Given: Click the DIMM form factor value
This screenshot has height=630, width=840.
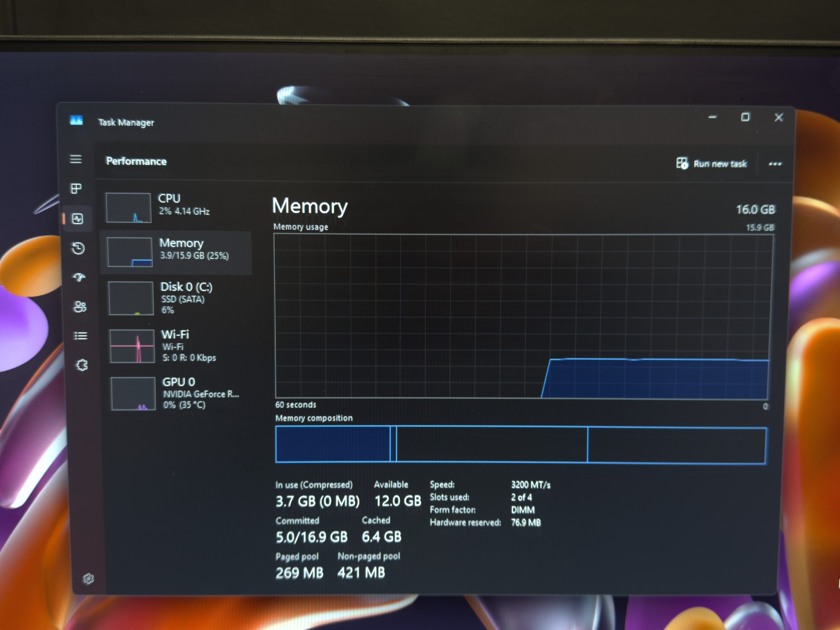Looking at the screenshot, I should [523, 510].
